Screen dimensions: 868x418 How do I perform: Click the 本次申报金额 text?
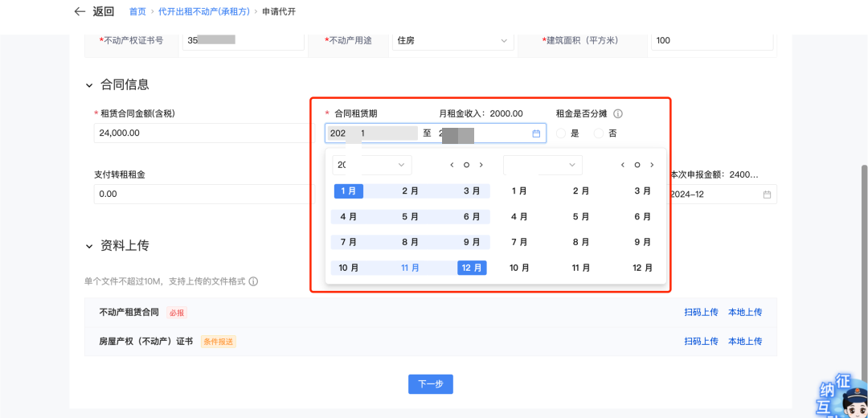click(x=714, y=175)
